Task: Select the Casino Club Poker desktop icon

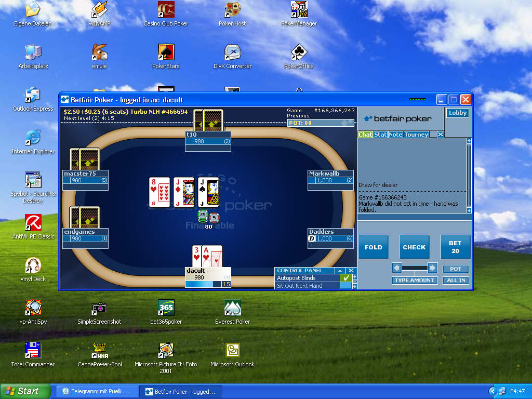Action: (x=166, y=9)
